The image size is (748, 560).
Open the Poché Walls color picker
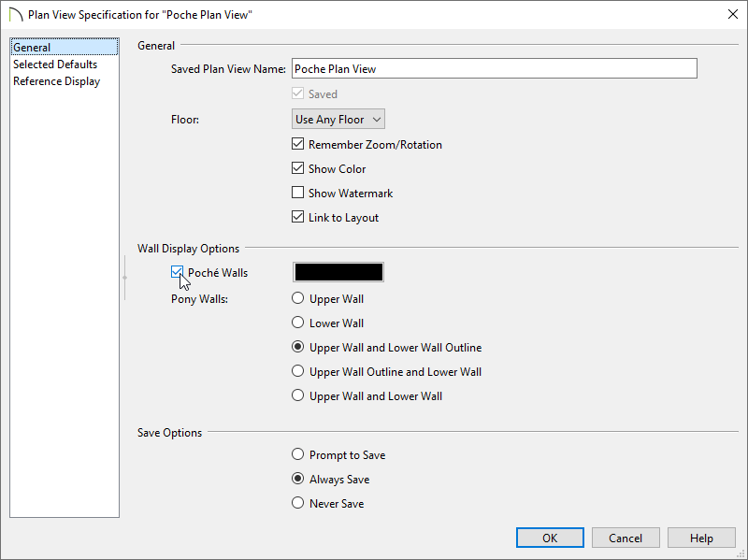coord(338,272)
